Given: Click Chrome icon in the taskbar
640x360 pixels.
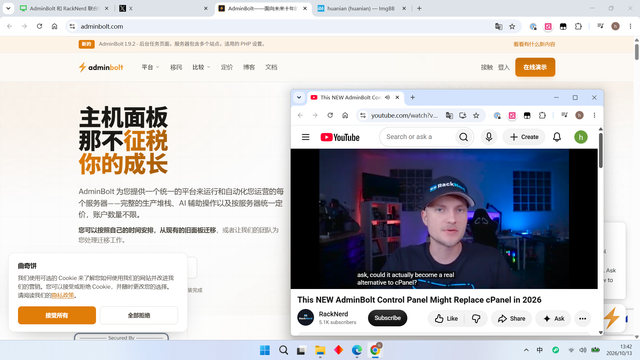Looking at the screenshot, I should pos(375,350).
